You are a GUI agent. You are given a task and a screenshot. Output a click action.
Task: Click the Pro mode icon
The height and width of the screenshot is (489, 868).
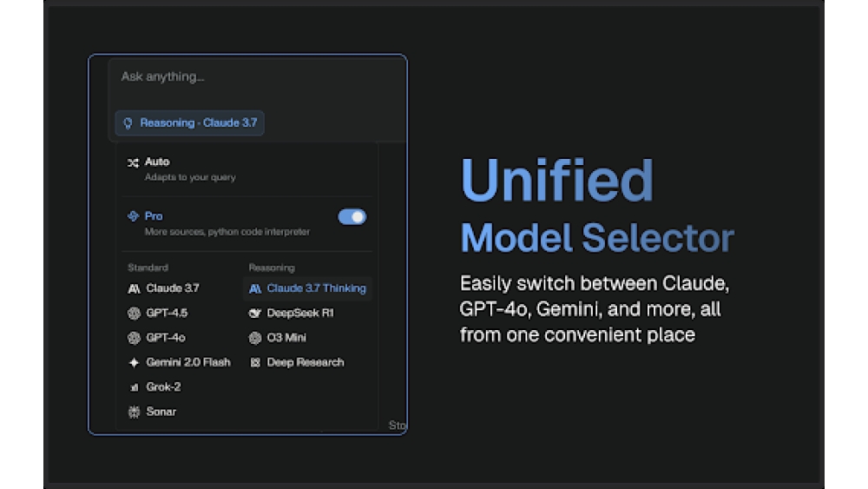coord(133,216)
